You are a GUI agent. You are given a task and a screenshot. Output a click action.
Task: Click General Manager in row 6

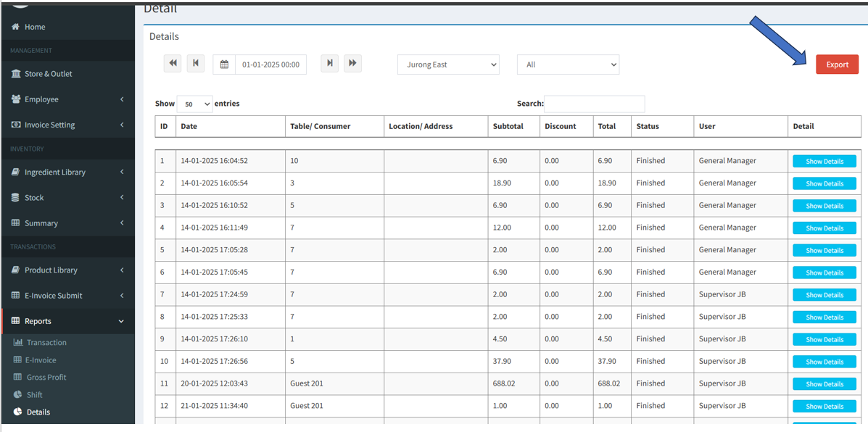[x=727, y=272]
